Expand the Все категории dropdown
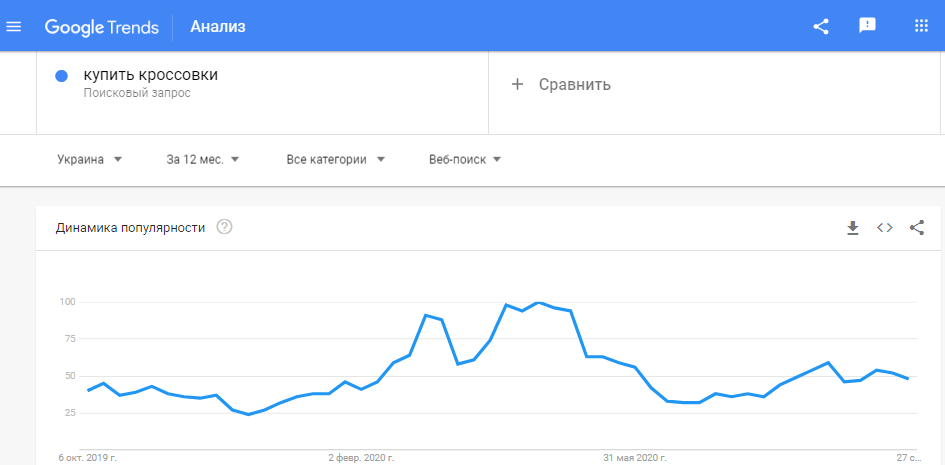Image resolution: width=945 pixels, height=465 pixels. click(336, 160)
